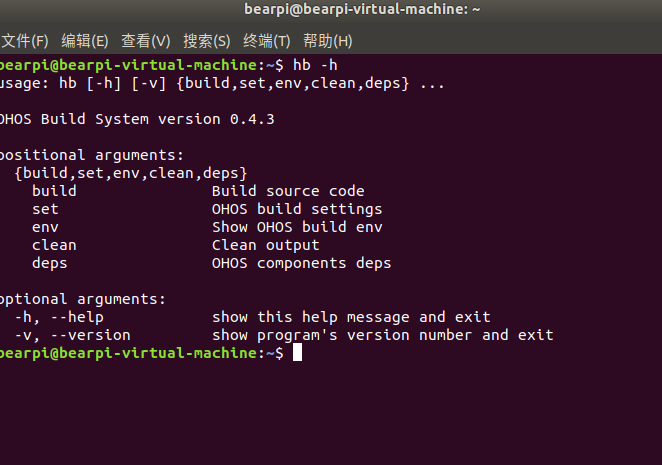Click the 'positional arguments:' heading
The width and height of the screenshot is (662, 465).
[x=92, y=155]
